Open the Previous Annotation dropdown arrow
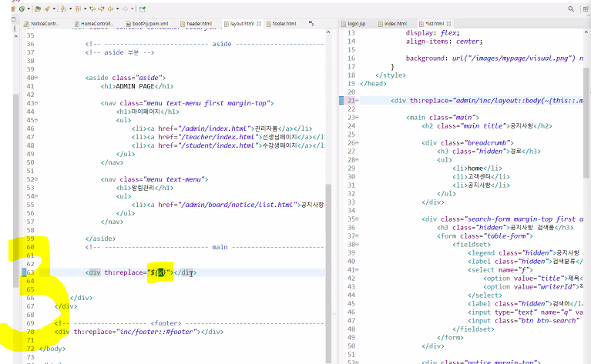This screenshot has width=591, height=364. click(x=86, y=8)
